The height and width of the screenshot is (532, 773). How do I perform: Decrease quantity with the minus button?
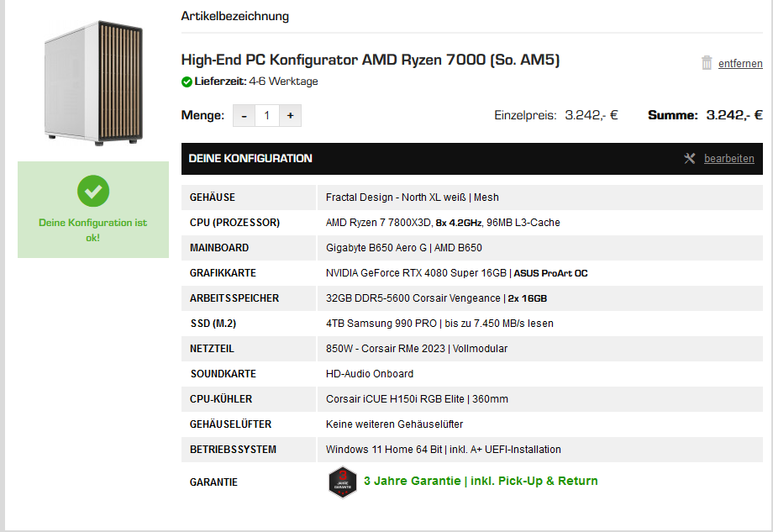click(244, 115)
